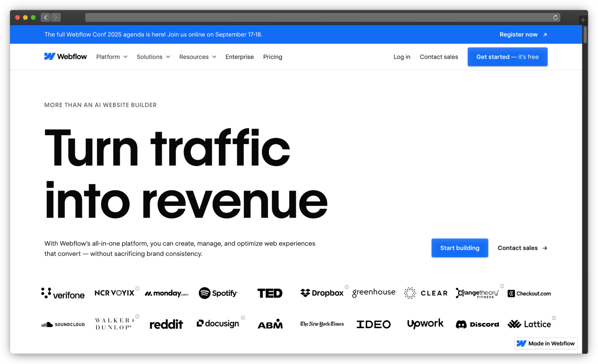
Task: Select the Spotify logo
Action: (218, 293)
